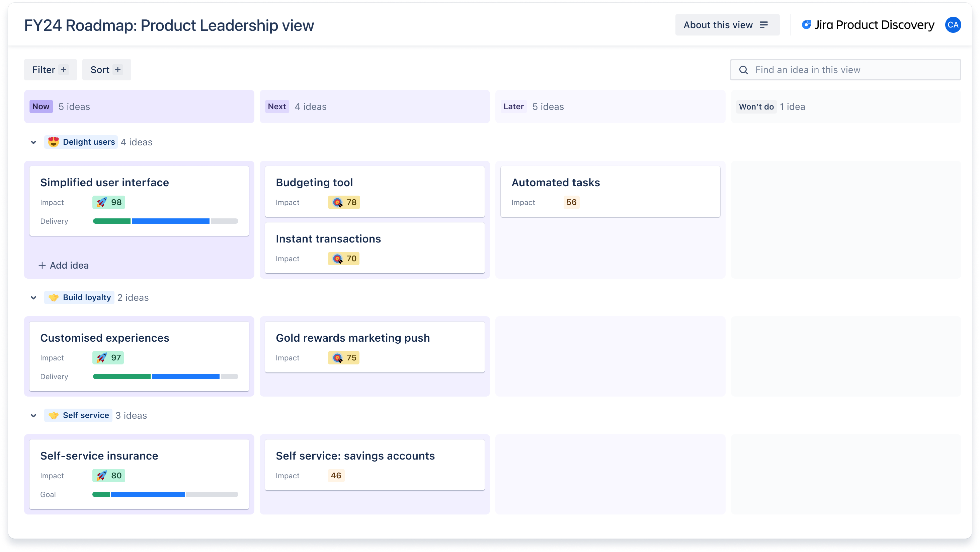Click '5 ideas' count in Now column

coord(74,107)
